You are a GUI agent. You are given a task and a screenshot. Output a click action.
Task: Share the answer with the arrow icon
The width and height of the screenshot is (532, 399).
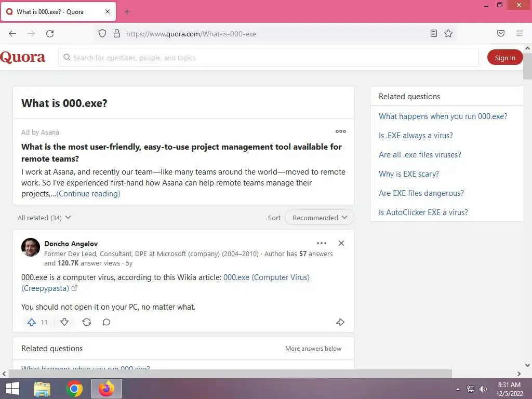(x=340, y=322)
